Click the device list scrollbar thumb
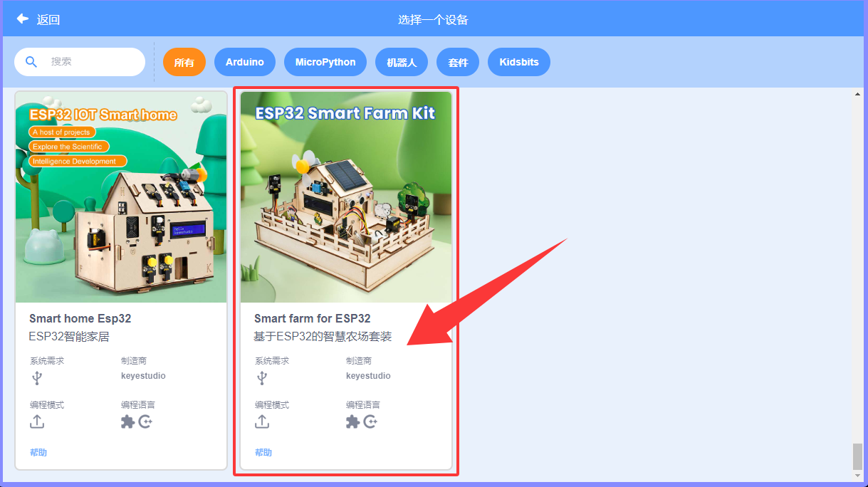This screenshot has width=868, height=487. pos(857,456)
